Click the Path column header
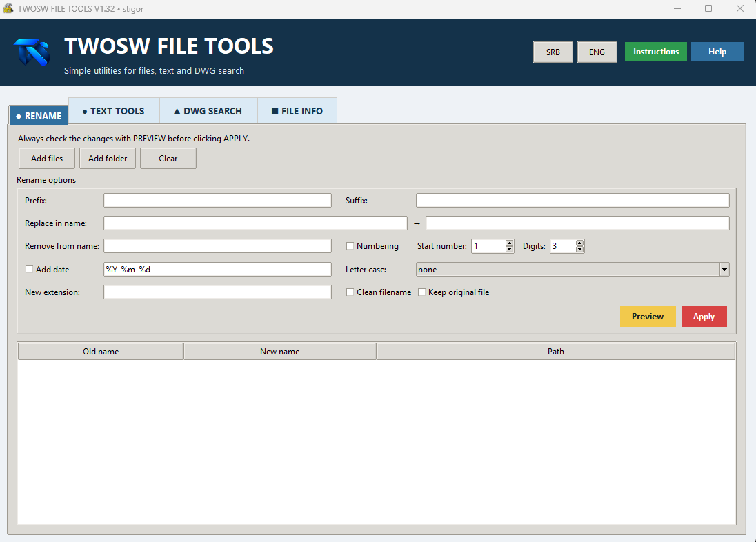 [555, 352]
